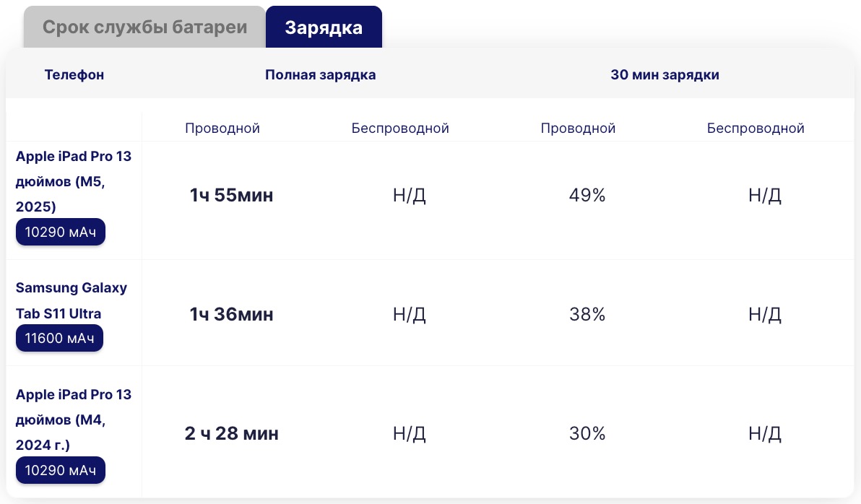Click the Телефон column header
The image size is (861, 504).
(x=74, y=75)
